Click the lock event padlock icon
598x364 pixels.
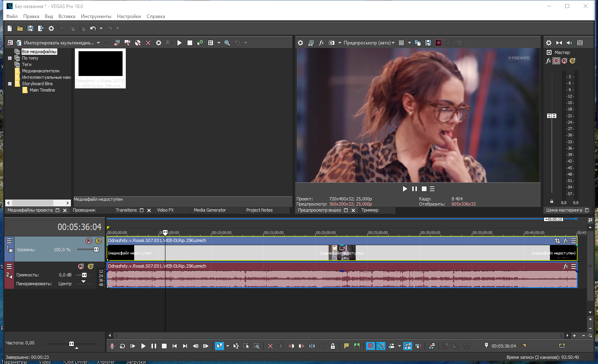[333, 346]
